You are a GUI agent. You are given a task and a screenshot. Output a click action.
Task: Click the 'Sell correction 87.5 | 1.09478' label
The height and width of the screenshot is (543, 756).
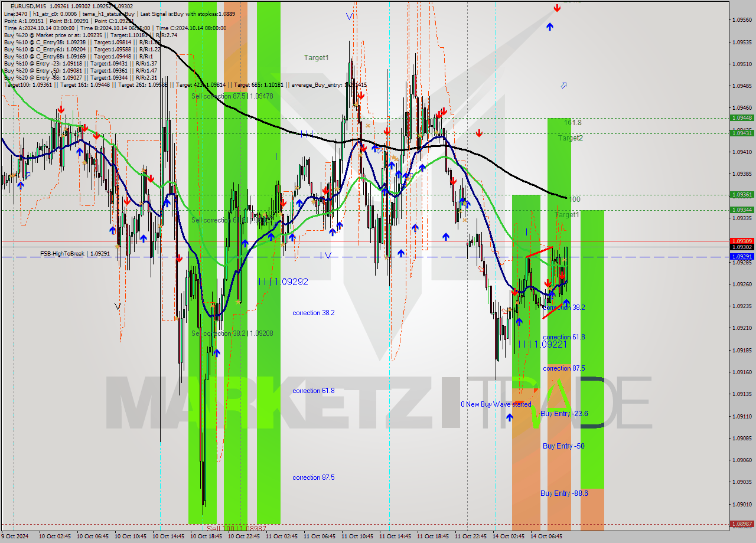coord(232,96)
